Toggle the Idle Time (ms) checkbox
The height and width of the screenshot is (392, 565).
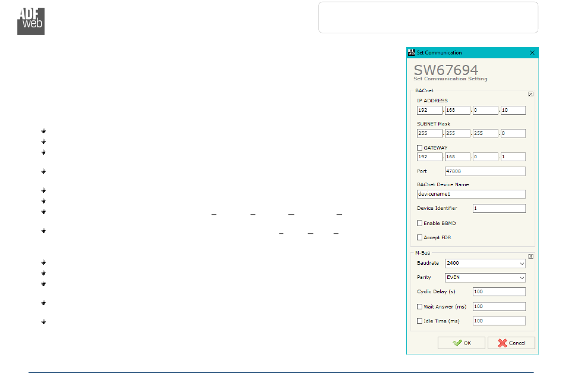(x=419, y=321)
